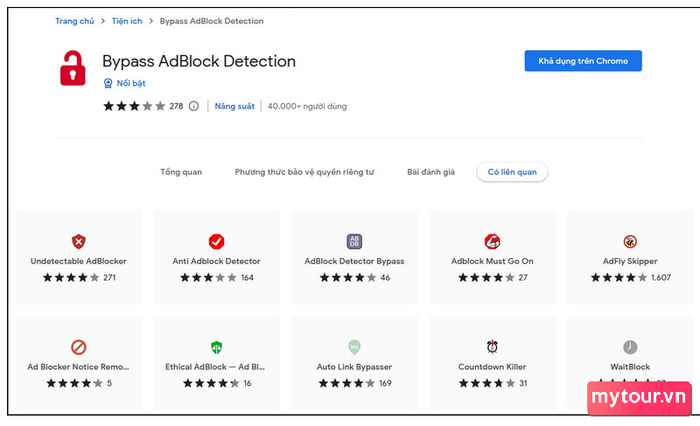Click the Ethical AdBlock 16 star rating
The image size is (700, 426).
[x=211, y=383]
